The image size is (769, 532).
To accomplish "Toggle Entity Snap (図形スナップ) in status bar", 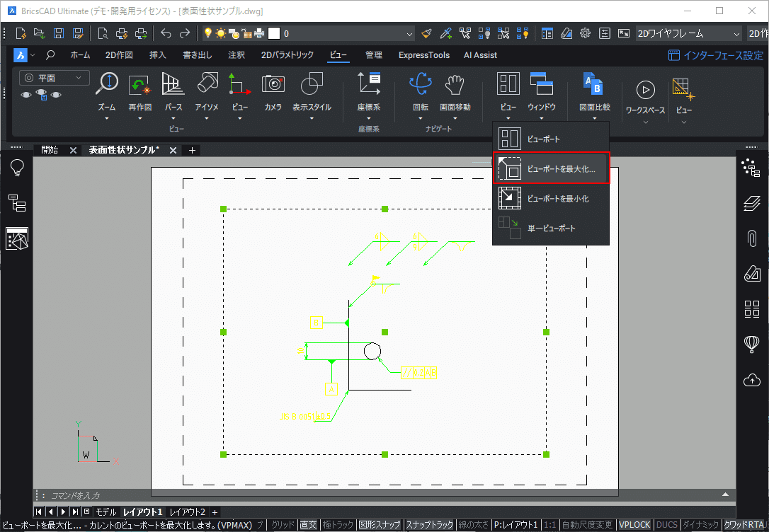I will click(x=380, y=525).
